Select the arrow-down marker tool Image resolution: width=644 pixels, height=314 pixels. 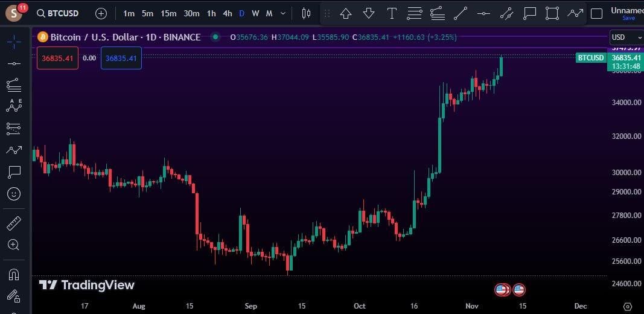369,13
